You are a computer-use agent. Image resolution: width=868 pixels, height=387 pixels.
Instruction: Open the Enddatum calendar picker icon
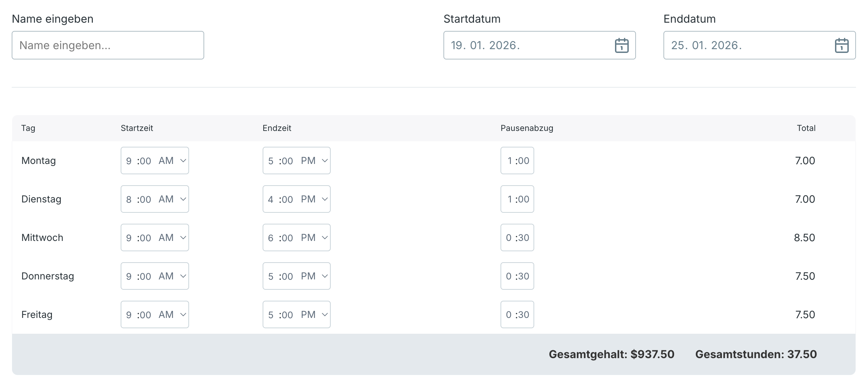[x=842, y=45]
